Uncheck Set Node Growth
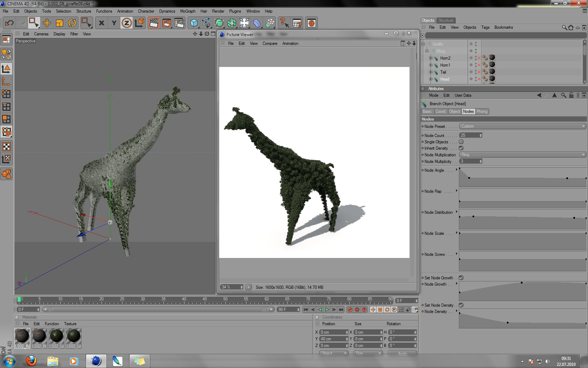Viewport: 588px width, 368px height. [x=461, y=278]
